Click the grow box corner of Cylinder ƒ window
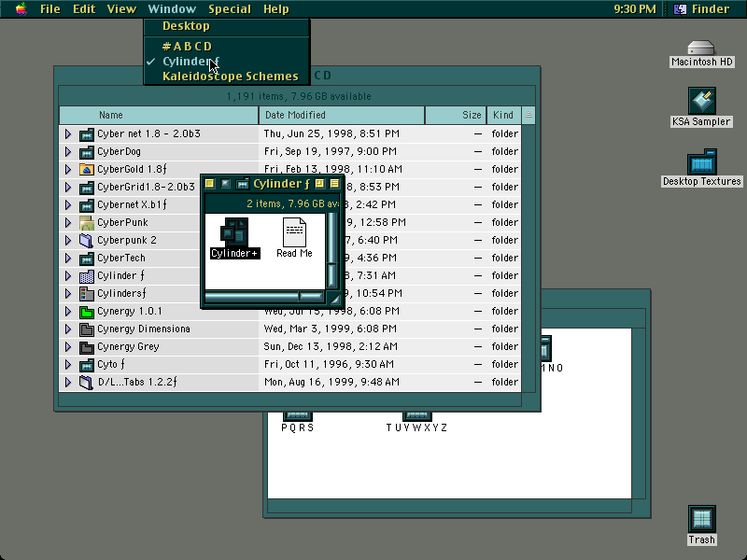Image resolution: width=747 pixels, height=560 pixels. [334, 299]
